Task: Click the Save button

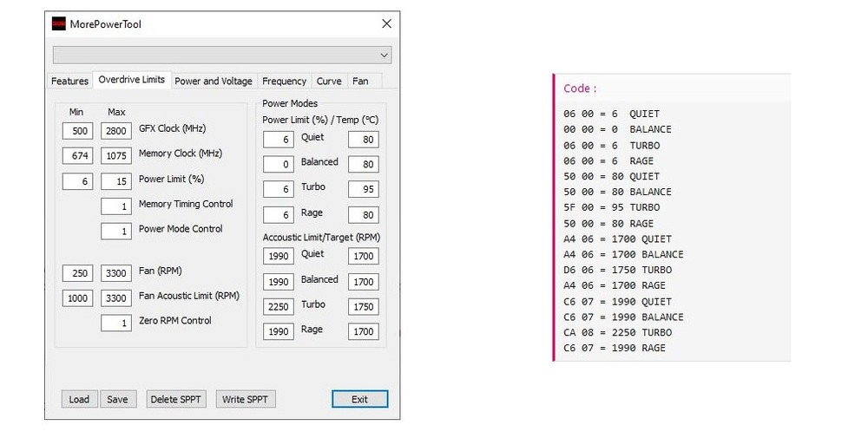Action: 117,399
